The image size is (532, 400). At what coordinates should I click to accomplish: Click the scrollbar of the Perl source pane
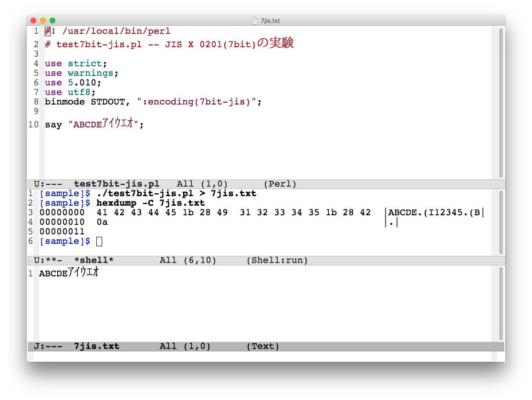(501, 103)
